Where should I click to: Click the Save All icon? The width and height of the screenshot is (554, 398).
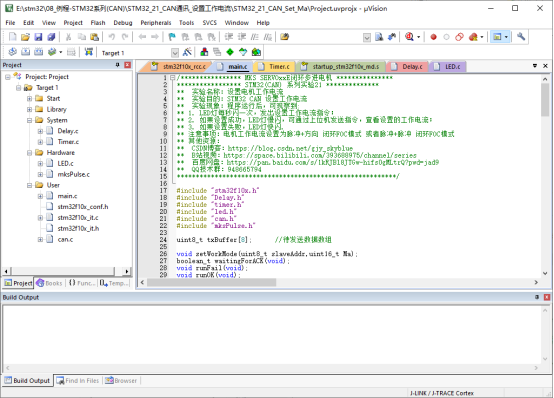(x=51, y=37)
